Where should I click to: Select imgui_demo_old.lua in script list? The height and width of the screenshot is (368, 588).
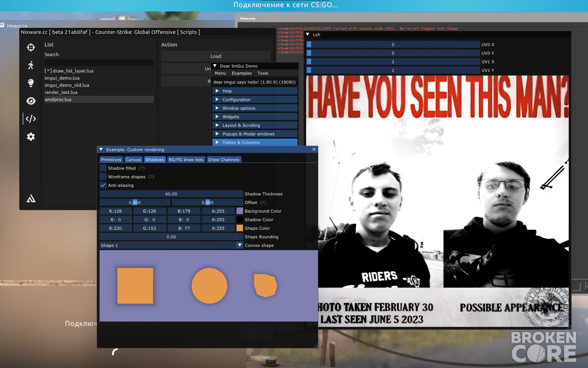99,85
